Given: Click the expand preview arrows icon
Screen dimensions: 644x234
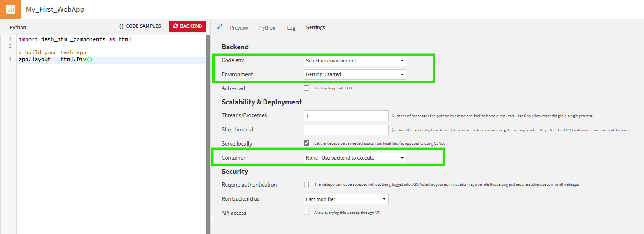Looking at the screenshot, I should click(x=220, y=26).
